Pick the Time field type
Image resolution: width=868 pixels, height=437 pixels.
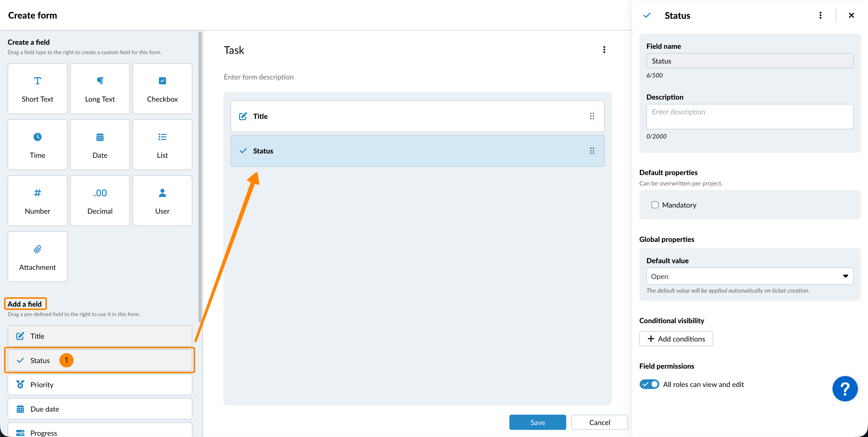(37, 145)
